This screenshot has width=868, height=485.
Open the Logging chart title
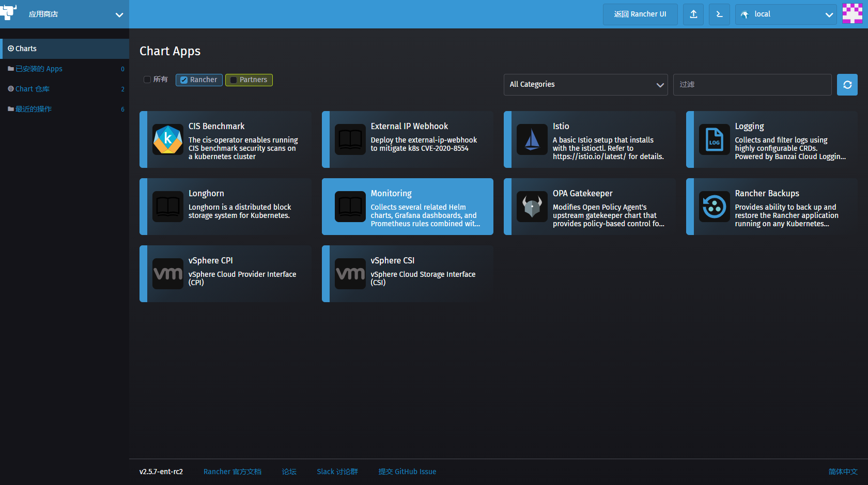(x=749, y=127)
